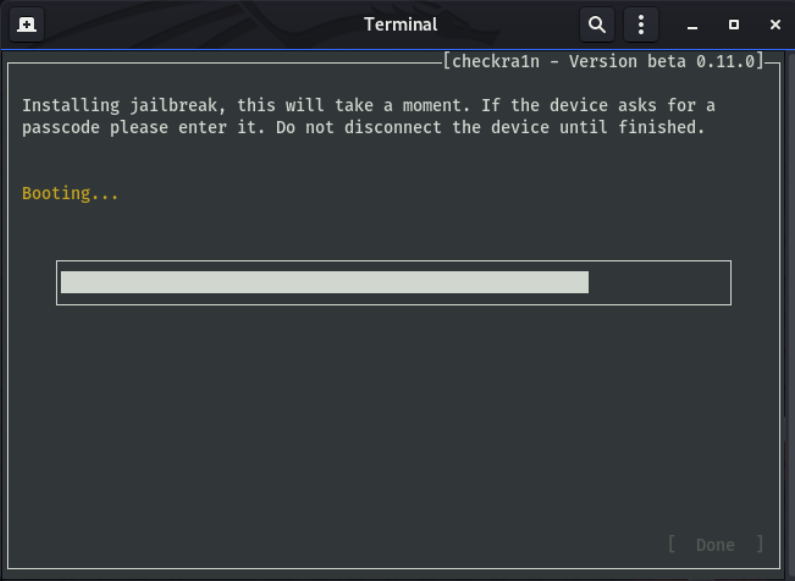Open the terminal search tool

tap(597, 24)
